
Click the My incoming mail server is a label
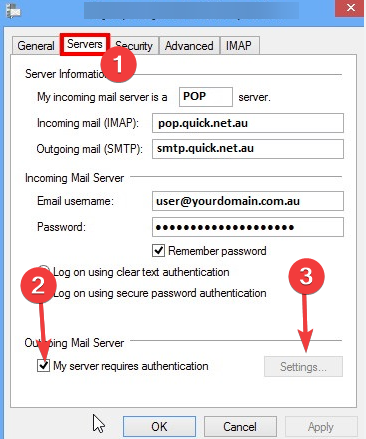click(x=102, y=97)
